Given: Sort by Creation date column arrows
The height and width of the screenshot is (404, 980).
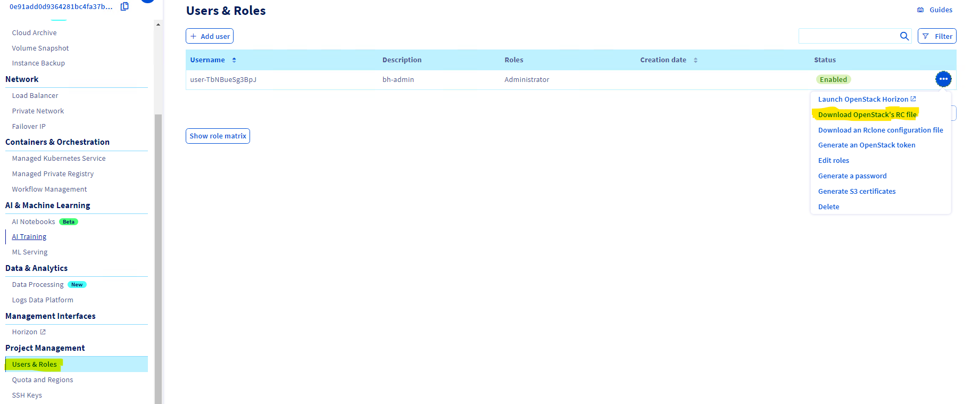Looking at the screenshot, I should [695, 60].
